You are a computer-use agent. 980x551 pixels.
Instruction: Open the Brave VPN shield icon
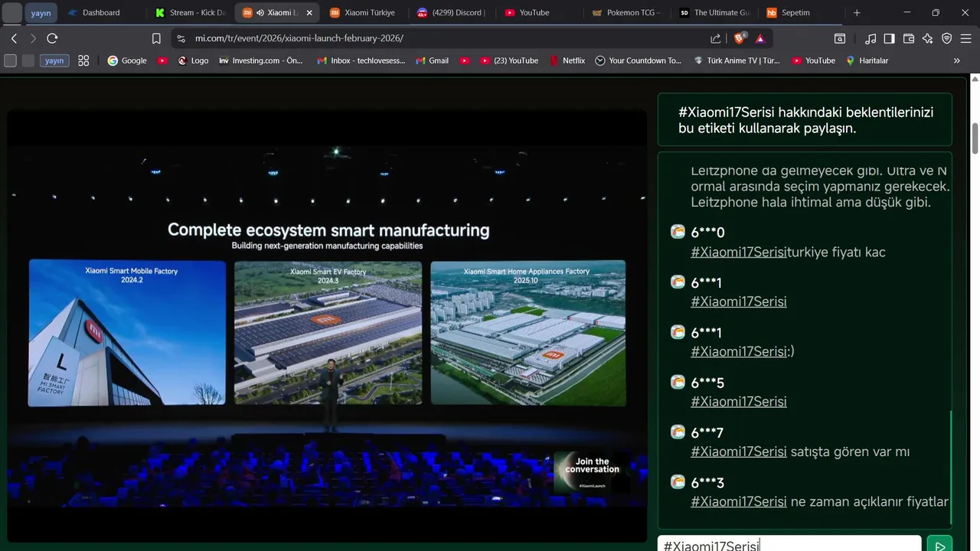click(x=946, y=38)
